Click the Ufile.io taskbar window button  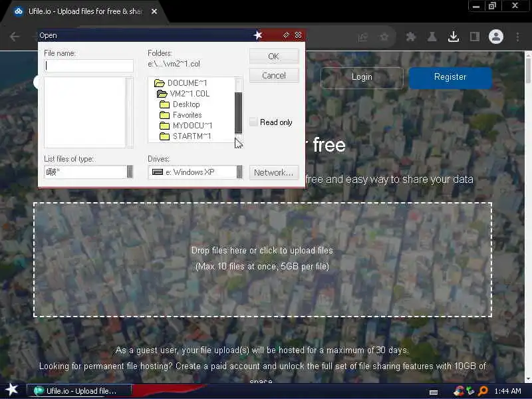pos(79,391)
